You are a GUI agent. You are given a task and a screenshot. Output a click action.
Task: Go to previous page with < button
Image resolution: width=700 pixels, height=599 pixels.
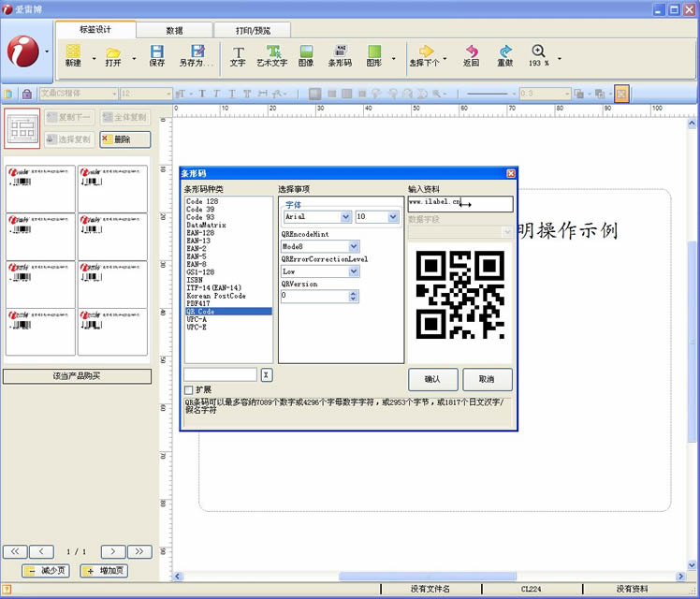click(x=41, y=551)
